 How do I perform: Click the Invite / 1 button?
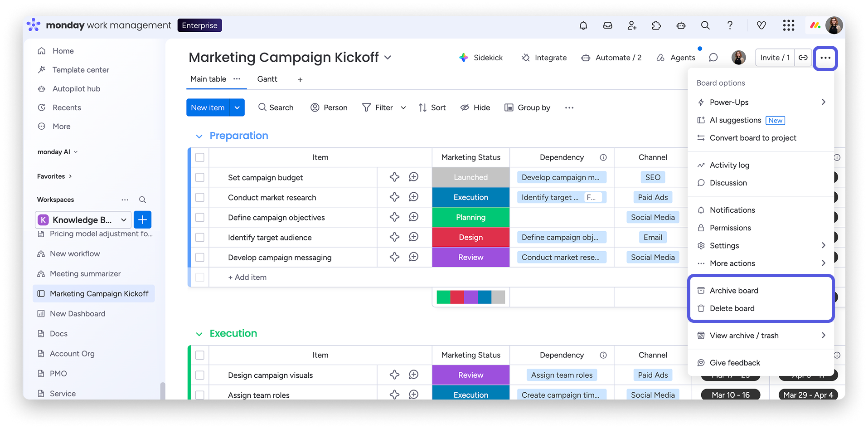(x=775, y=58)
